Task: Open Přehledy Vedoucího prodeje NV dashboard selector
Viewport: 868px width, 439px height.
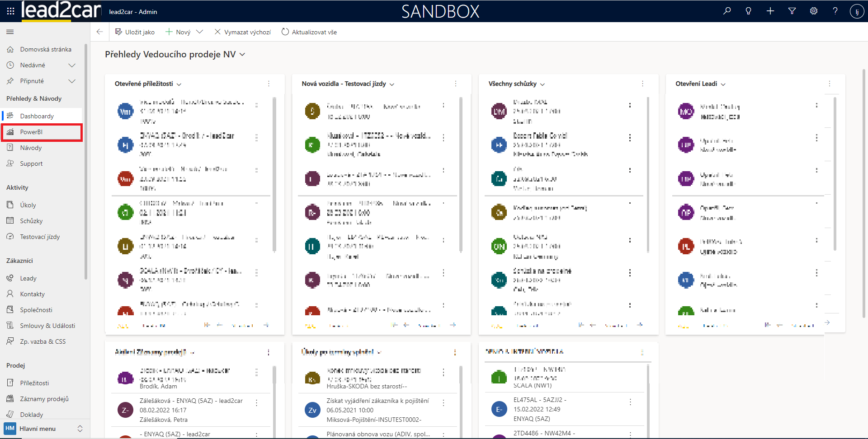Action: point(242,55)
